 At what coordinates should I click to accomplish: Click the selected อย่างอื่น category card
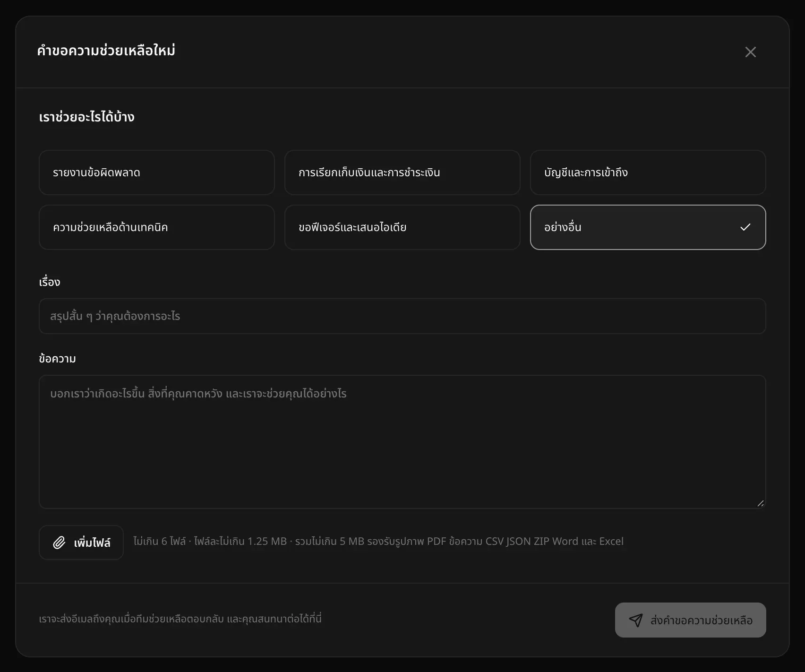tap(648, 227)
